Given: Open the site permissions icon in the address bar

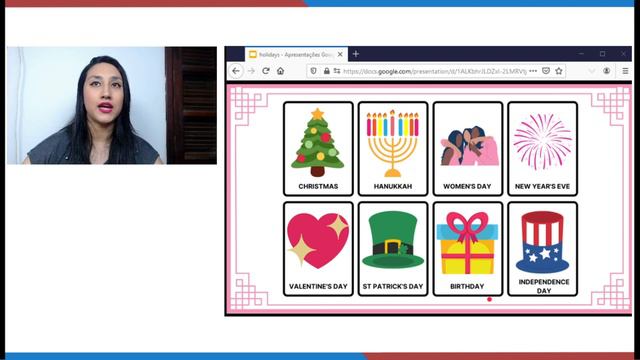Looking at the screenshot, I should tap(337, 71).
